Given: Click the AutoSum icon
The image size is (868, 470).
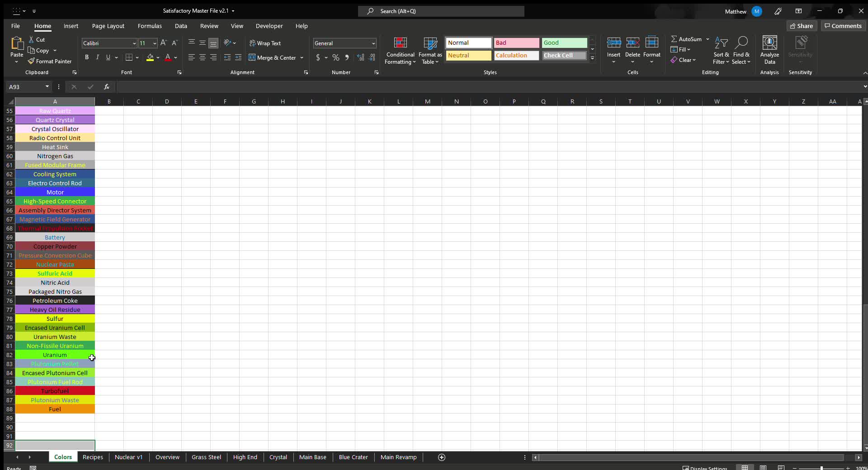Looking at the screenshot, I should [x=687, y=39].
